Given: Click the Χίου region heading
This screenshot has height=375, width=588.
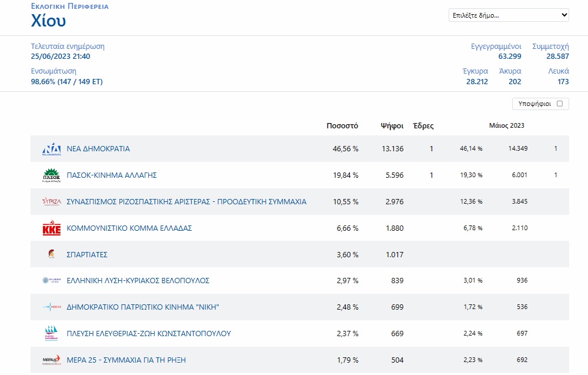Looking at the screenshot, I should pos(48,21).
